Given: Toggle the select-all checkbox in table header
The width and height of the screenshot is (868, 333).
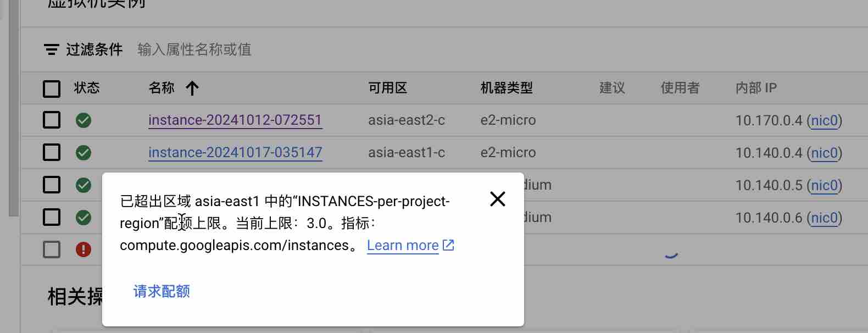Looking at the screenshot, I should [x=52, y=88].
